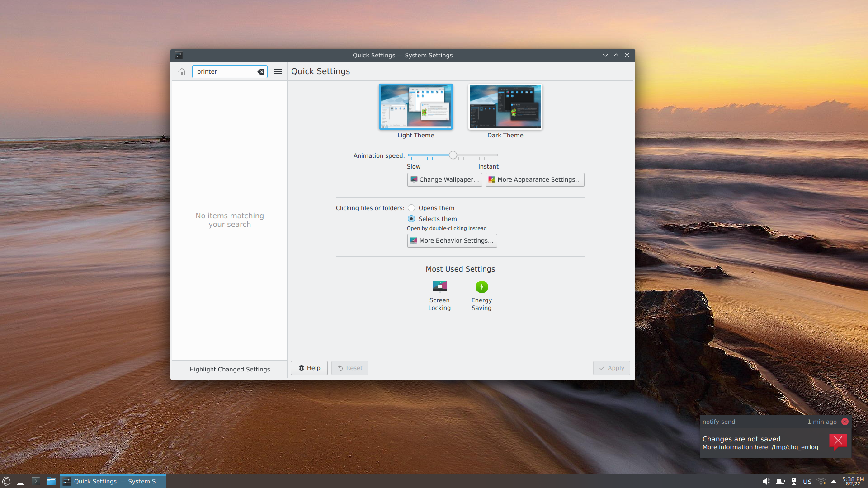Viewport: 868px width, 488px height.
Task: Clear the printer search text
Action: [261, 71]
